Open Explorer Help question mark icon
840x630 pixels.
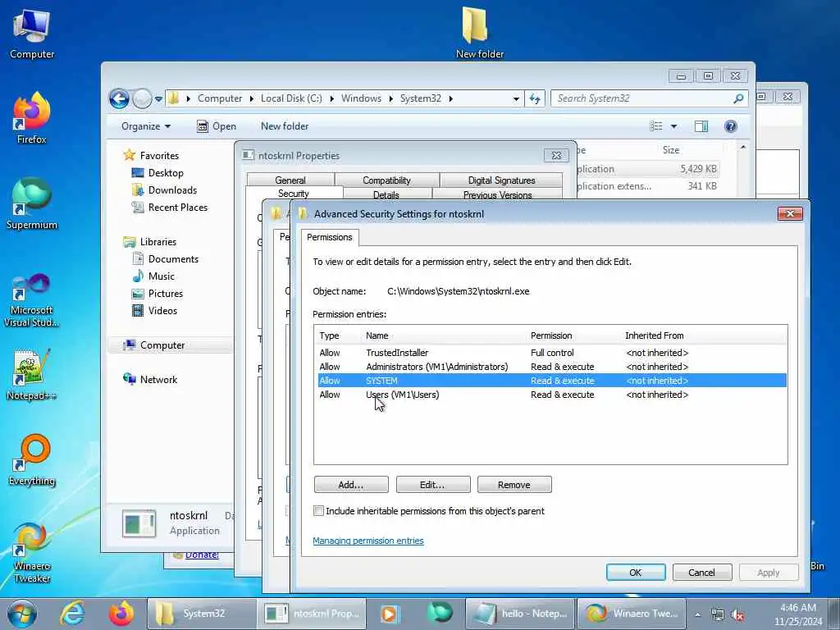731,126
